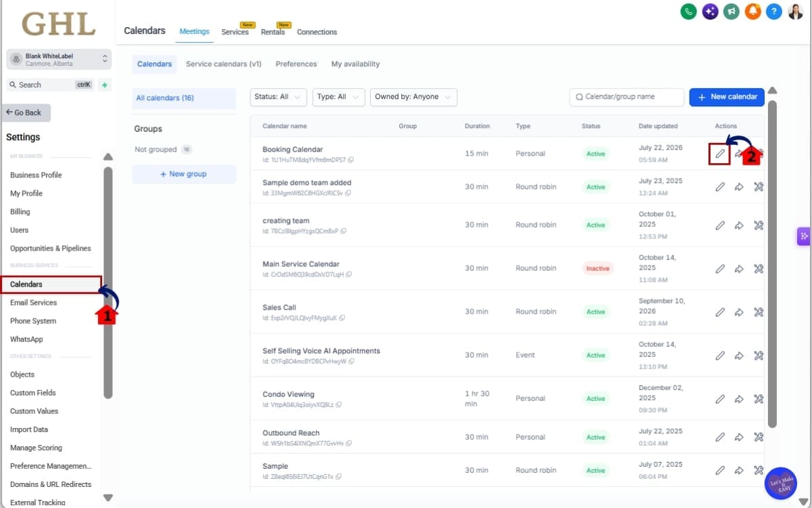Copy the Sales Call calendar ID
The width and height of the screenshot is (812, 508).
(343, 318)
